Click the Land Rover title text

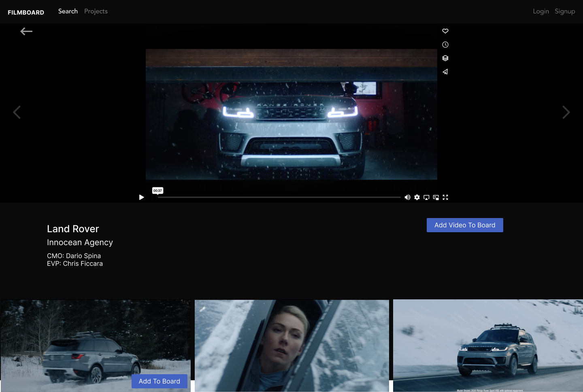(73, 229)
